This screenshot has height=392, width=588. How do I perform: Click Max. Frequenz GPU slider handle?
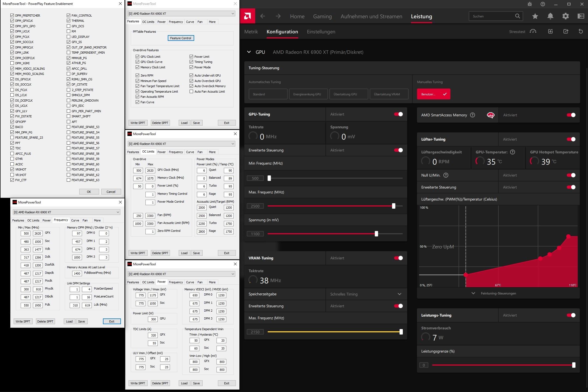pos(394,206)
